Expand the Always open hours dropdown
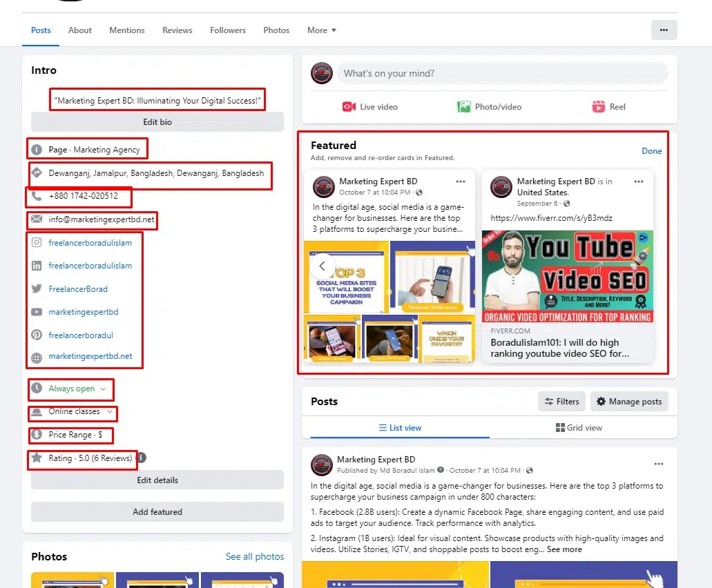 (103, 389)
